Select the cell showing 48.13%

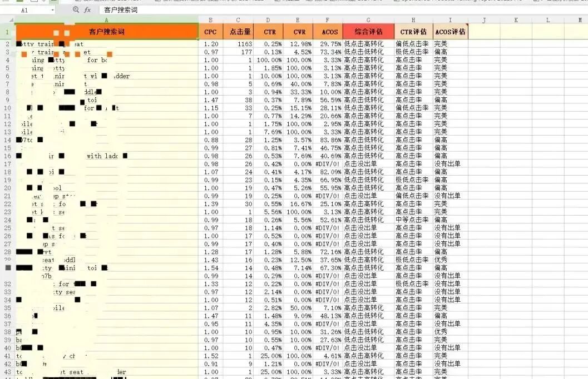click(327, 316)
